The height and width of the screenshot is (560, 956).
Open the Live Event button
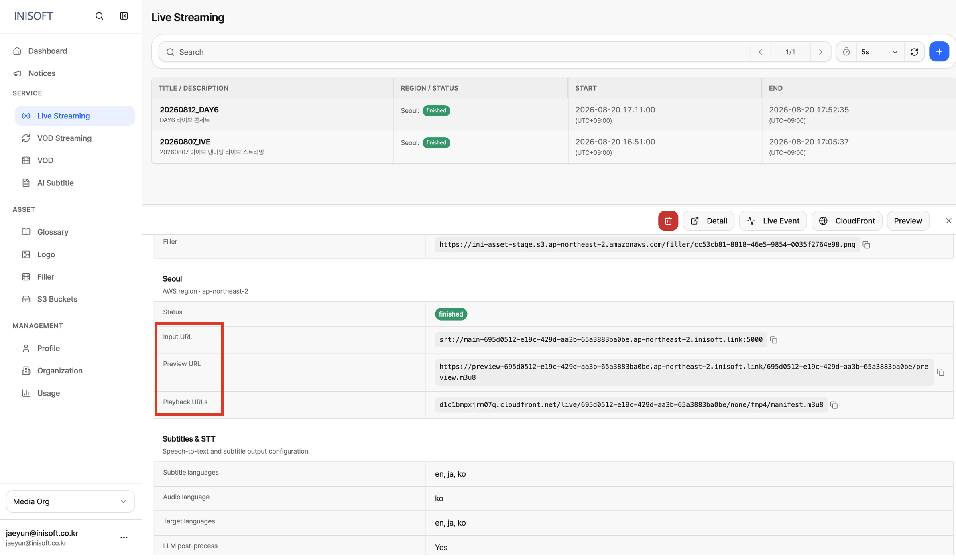[773, 221]
